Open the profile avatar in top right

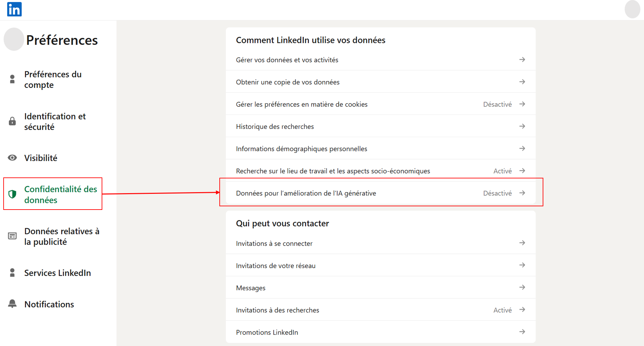coord(632,10)
